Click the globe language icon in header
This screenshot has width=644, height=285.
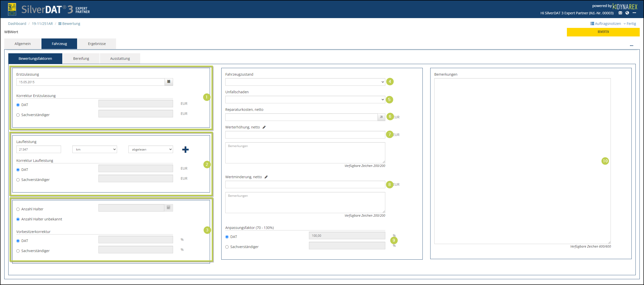click(627, 13)
